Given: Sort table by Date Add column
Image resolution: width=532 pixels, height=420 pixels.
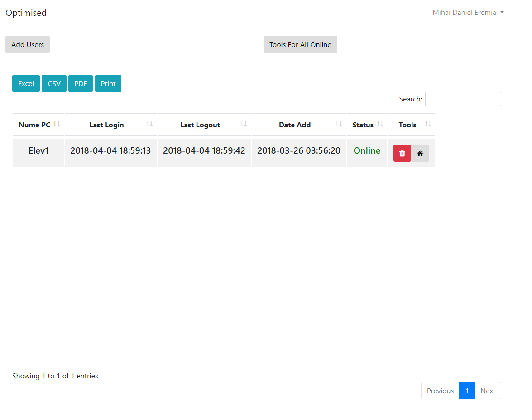Looking at the screenshot, I should pos(298,125).
